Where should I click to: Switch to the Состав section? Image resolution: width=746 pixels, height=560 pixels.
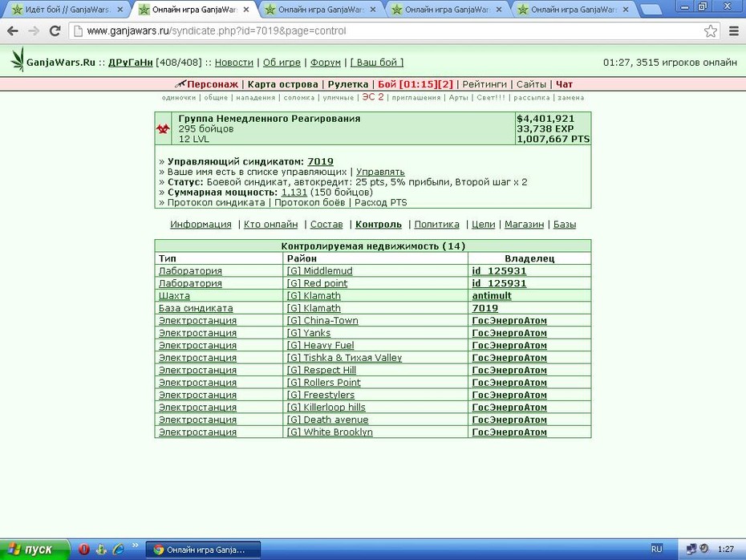tap(326, 224)
